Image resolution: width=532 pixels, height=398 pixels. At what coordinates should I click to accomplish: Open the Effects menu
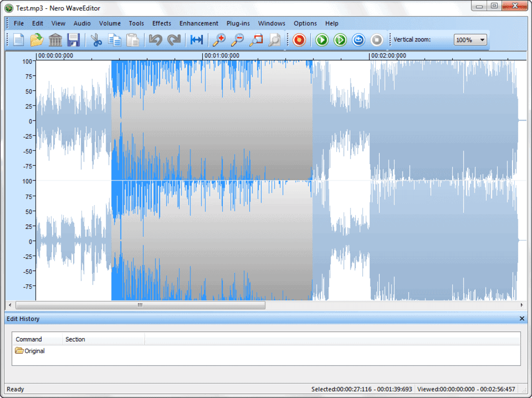tap(161, 23)
